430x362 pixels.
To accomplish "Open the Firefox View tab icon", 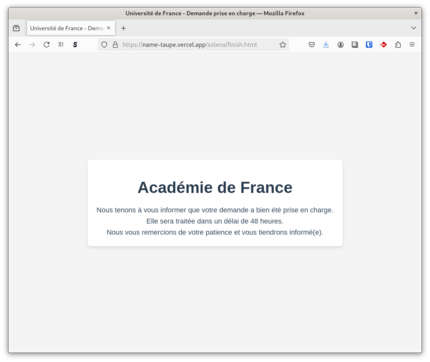I will pyautogui.click(x=16, y=28).
